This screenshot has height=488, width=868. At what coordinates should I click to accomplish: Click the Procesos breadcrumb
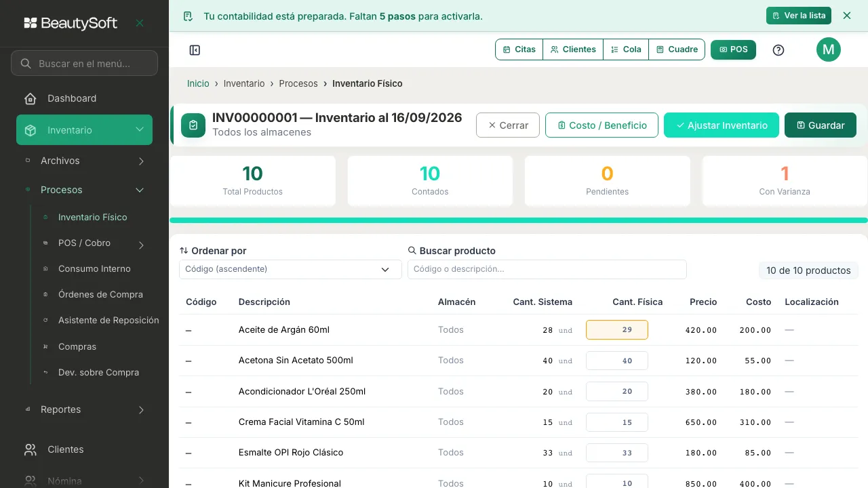pyautogui.click(x=298, y=83)
